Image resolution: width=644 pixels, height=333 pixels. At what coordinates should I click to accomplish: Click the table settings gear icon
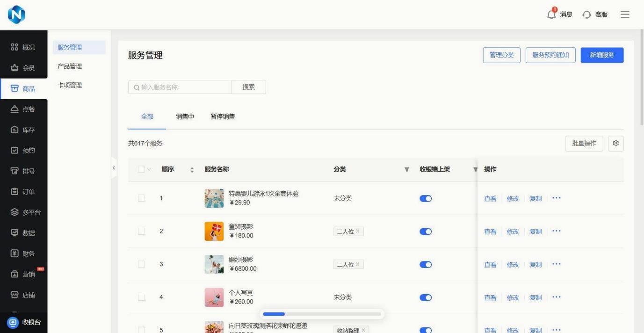[615, 144]
